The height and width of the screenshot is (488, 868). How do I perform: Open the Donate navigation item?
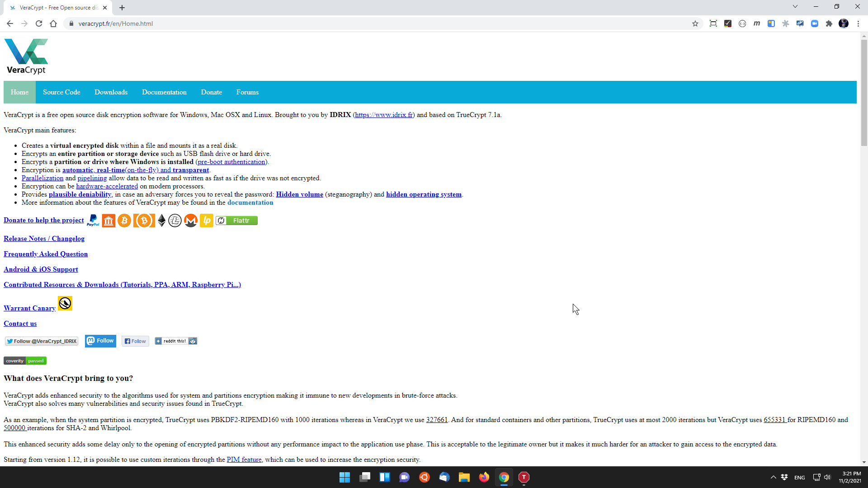pyautogui.click(x=212, y=92)
